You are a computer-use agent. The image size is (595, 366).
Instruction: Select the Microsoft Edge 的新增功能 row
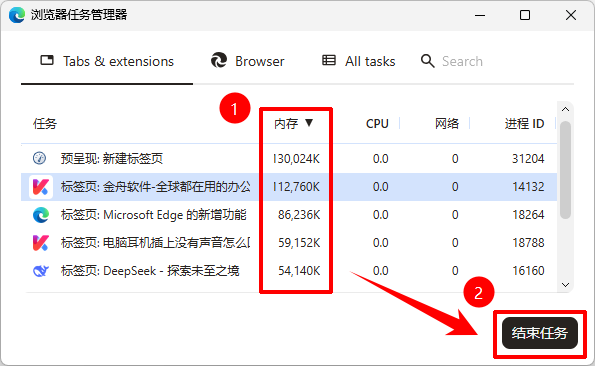(289, 215)
